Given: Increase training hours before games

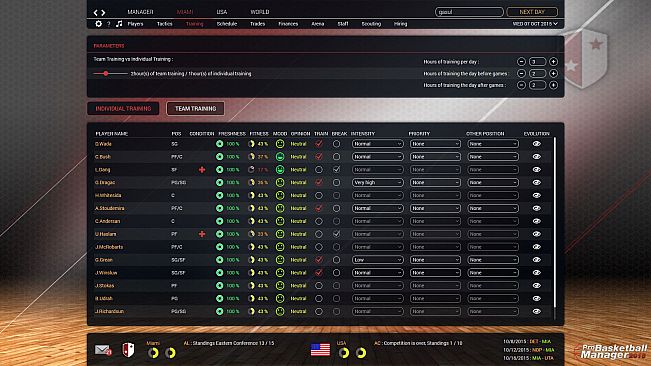Looking at the screenshot, I should (553, 73).
